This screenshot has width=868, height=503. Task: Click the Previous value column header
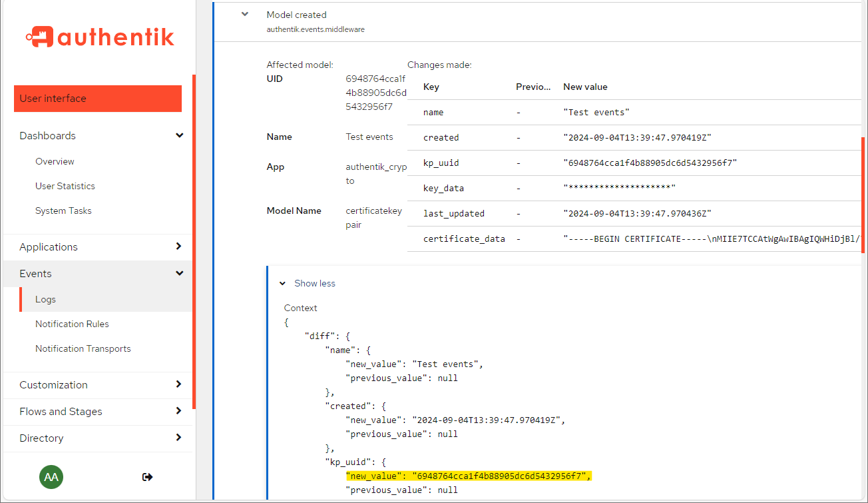[x=533, y=87]
